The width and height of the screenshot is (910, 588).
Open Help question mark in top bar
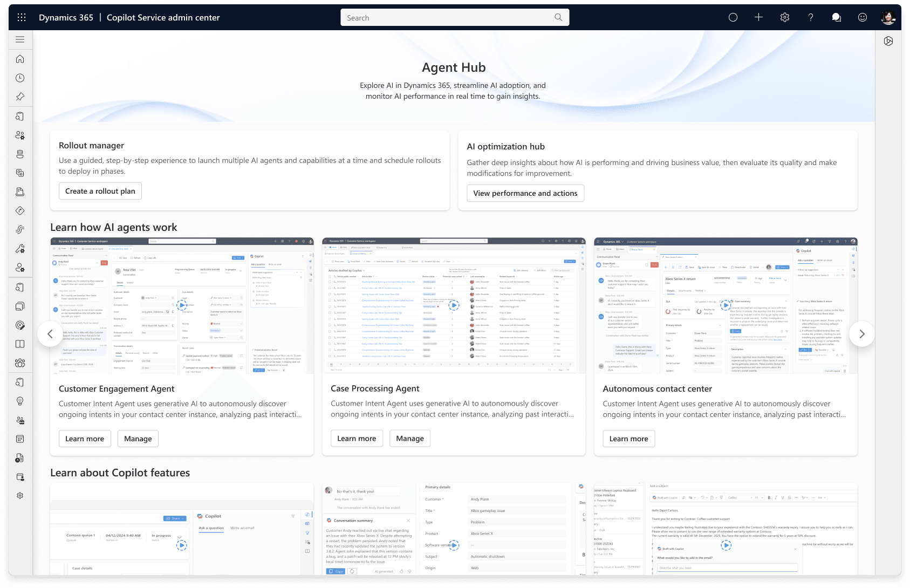811,17
